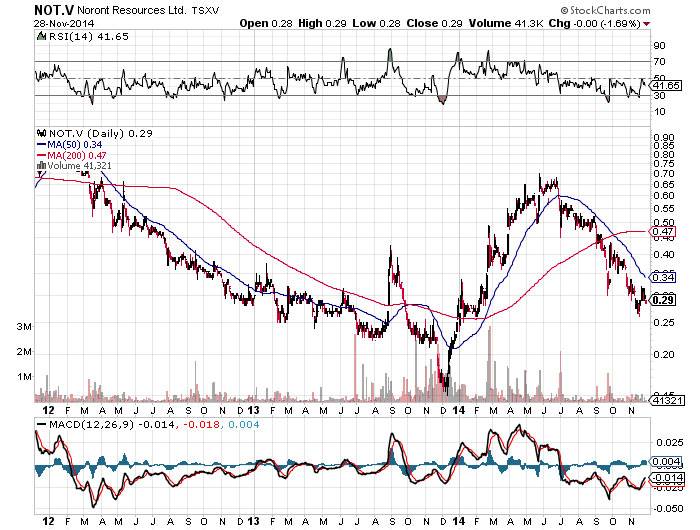Click the NOT.V (Daily) candlestick legend icon
The height and width of the screenshot is (530, 700).
pos(41,133)
